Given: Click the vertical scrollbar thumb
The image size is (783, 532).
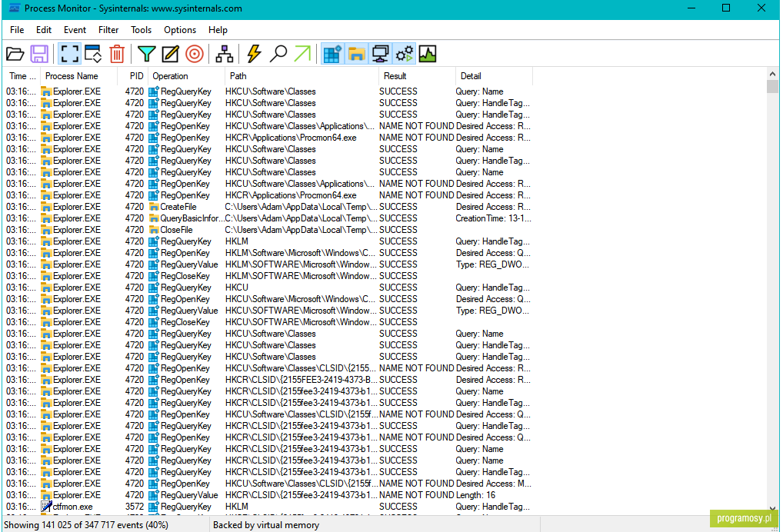Looking at the screenshot, I should pyautogui.click(x=772, y=86).
